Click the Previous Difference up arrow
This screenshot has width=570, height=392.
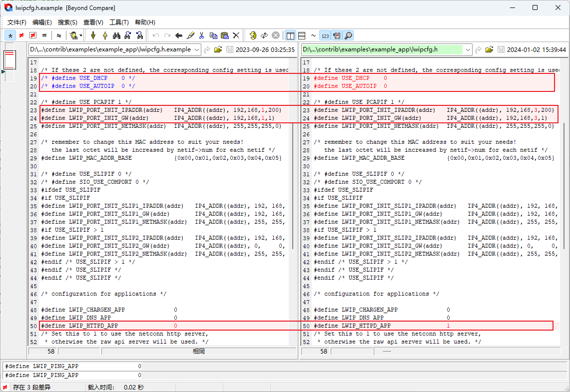105,35
